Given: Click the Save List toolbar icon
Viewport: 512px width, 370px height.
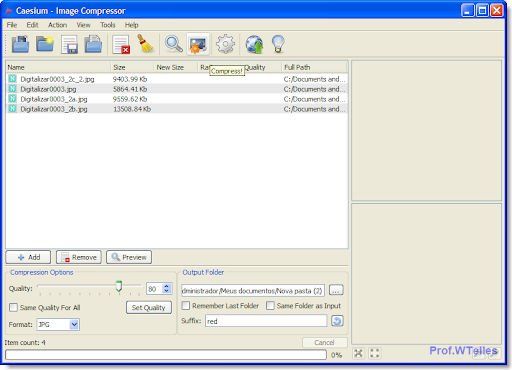Looking at the screenshot, I should pos(69,44).
